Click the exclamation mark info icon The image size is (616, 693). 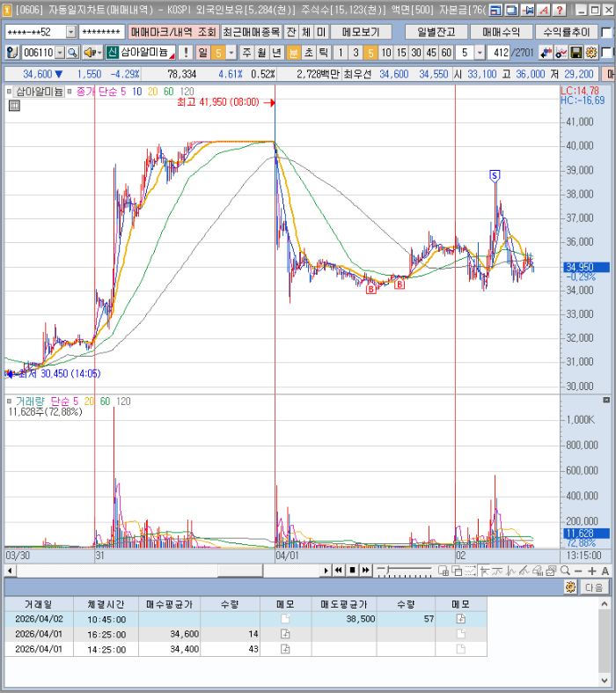(186, 53)
